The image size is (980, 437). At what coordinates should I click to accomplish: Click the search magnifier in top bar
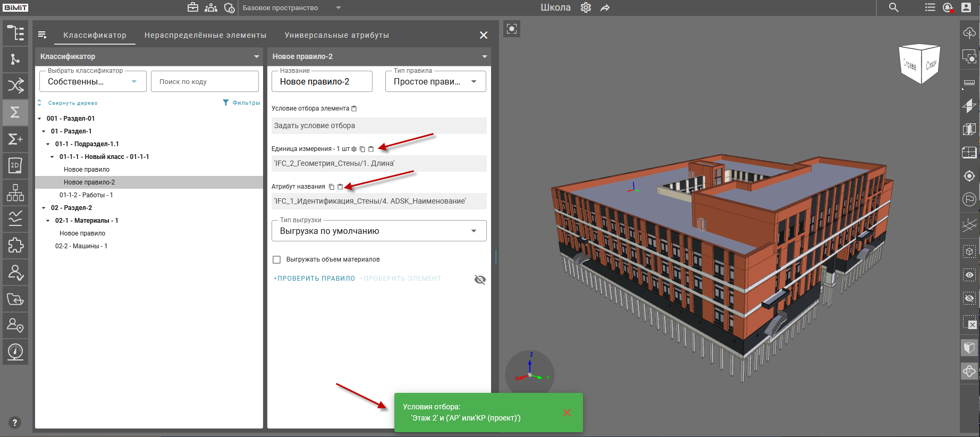pos(893,7)
